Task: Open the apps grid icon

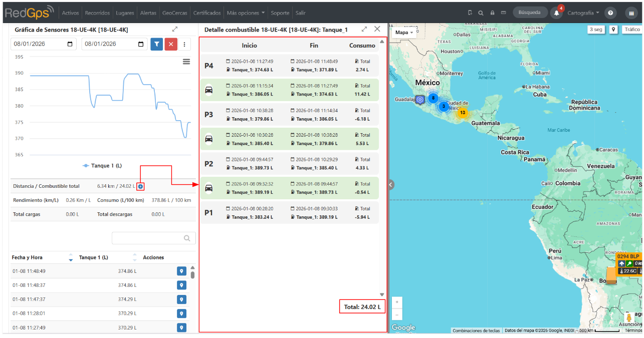Action: point(631,13)
